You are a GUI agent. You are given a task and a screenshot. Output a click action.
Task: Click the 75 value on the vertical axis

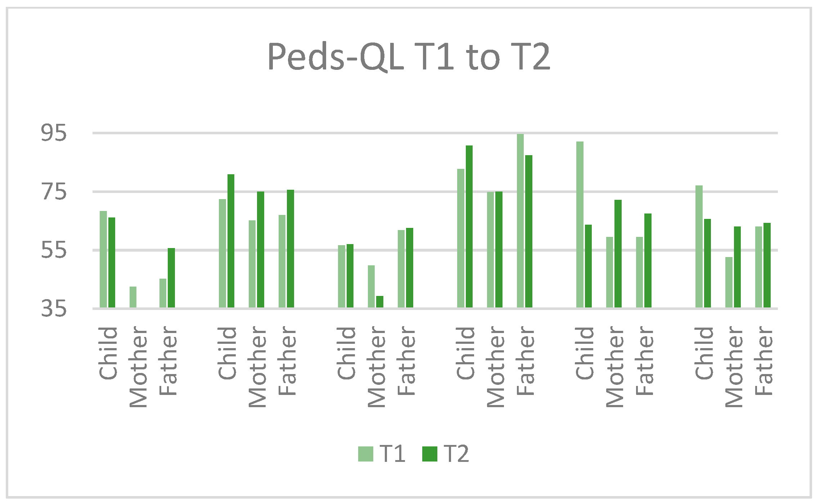[x=54, y=192]
